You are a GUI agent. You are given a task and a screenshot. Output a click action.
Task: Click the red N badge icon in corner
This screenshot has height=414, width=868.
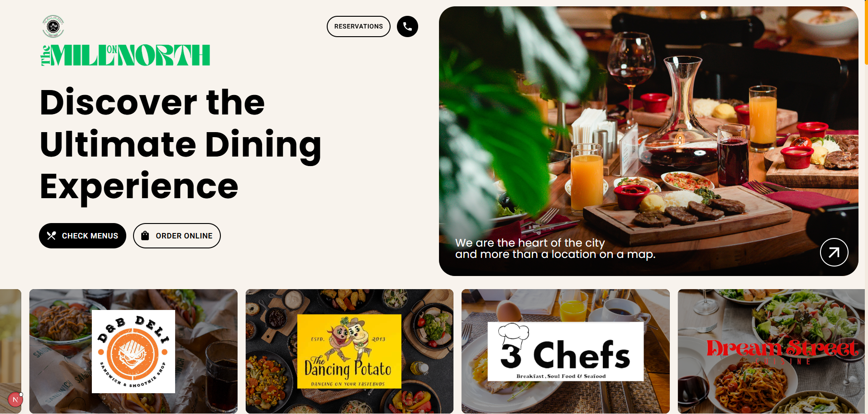15,400
